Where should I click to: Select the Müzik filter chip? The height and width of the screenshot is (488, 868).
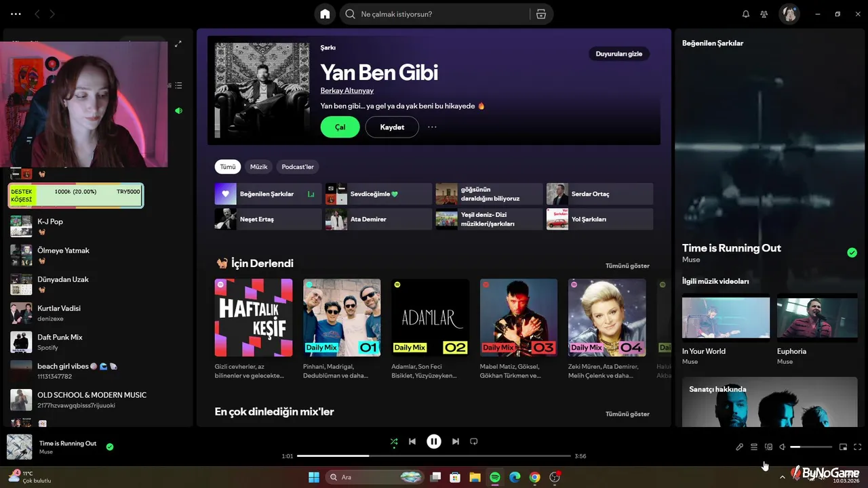click(x=258, y=167)
